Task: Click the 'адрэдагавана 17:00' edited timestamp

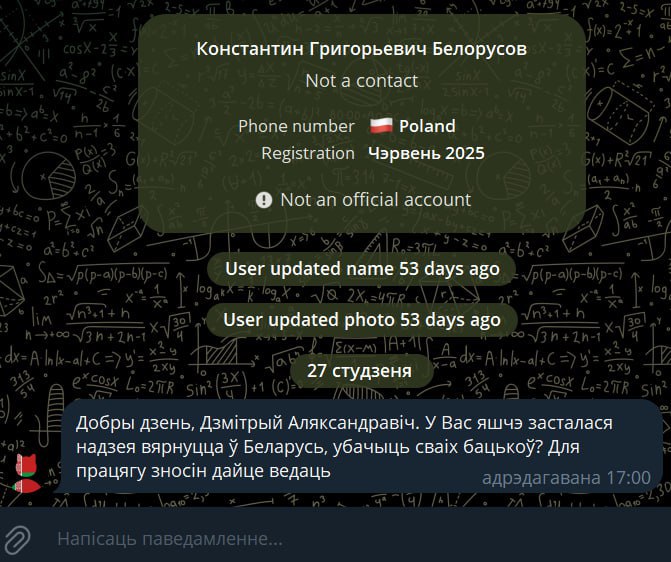Action: tap(566, 478)
